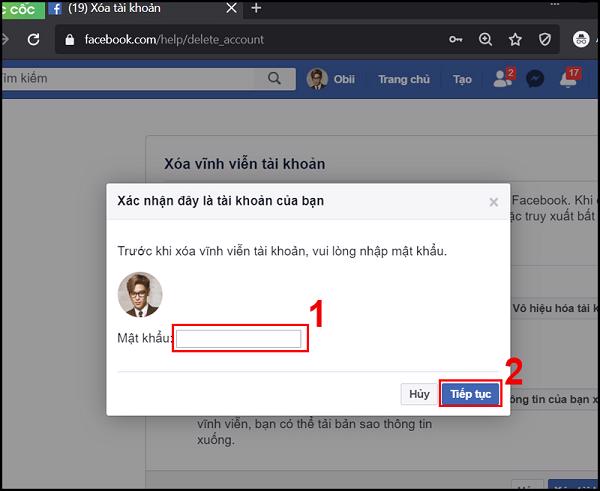Viewport: 600px width, 491px height.
Task: Open the Tạo menu
Action: (x=462, y=79)
